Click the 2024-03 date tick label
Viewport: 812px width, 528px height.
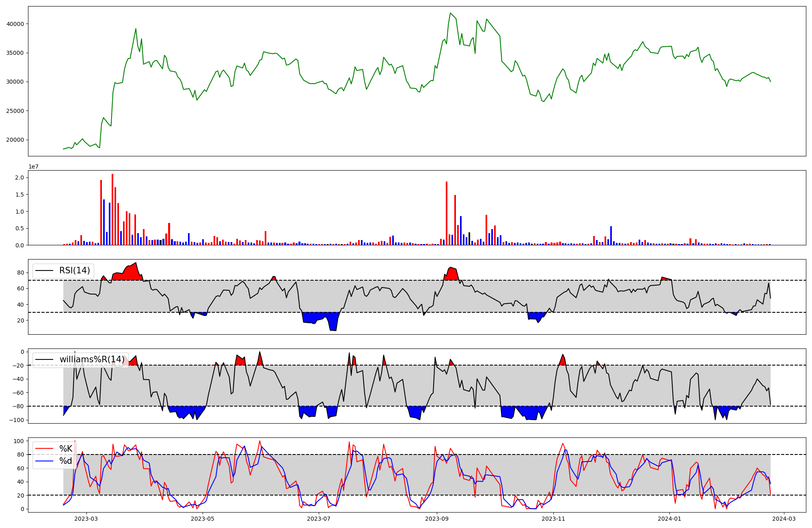coord(784,519)
